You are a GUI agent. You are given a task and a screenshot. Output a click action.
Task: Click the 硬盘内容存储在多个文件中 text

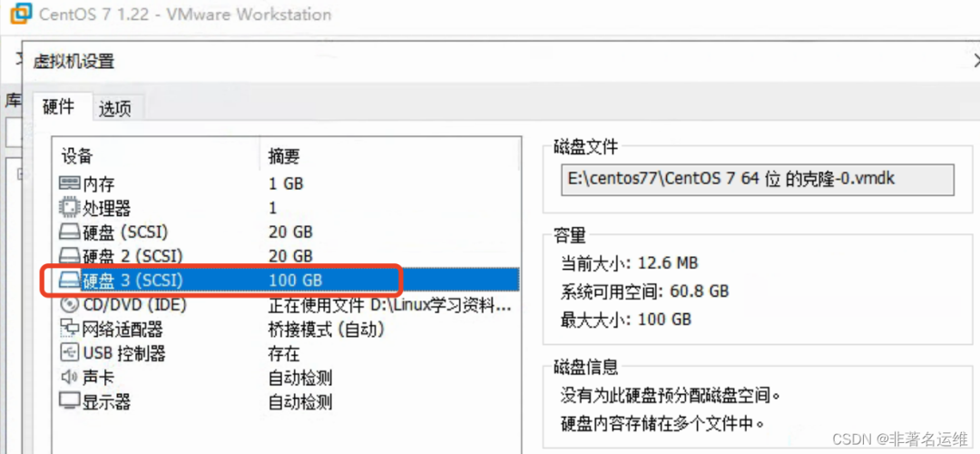click(662, 423)
